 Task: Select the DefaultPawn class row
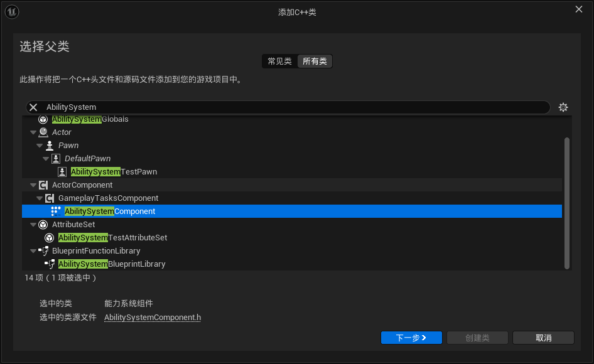[292, 159]
